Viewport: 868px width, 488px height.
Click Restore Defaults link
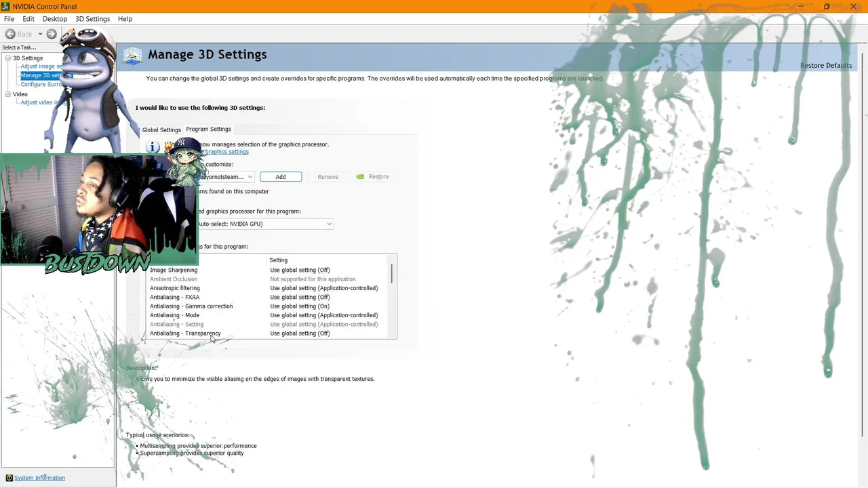click(x=826, y=66)
